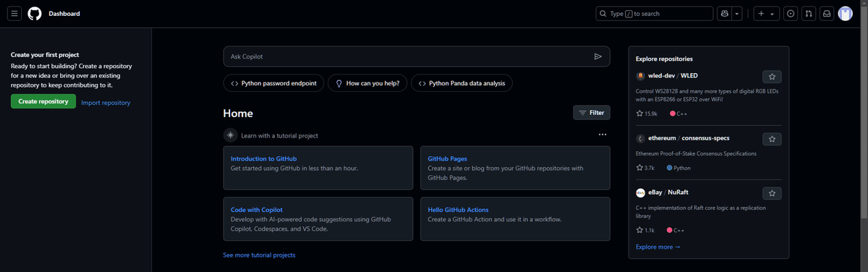The image size is (868, 272).
Task: Click the Ask Copilot input field
Action: coord(417,56)
